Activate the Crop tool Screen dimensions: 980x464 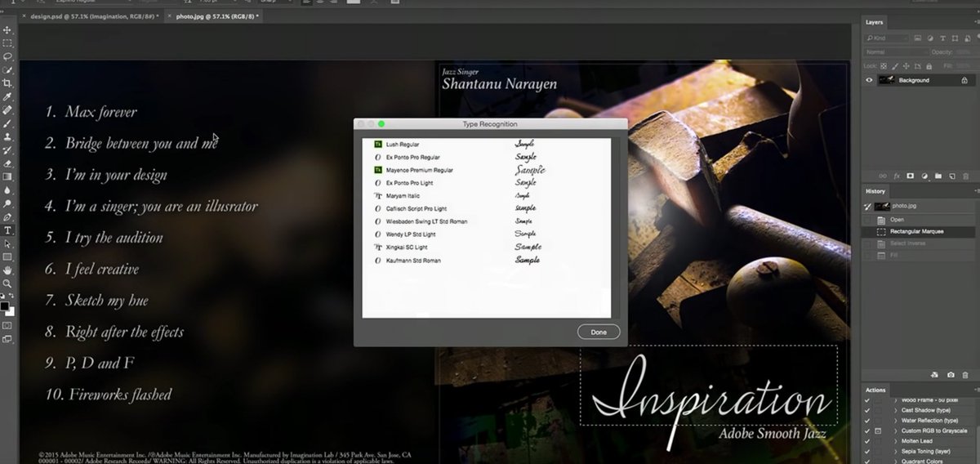click(7, 83)
